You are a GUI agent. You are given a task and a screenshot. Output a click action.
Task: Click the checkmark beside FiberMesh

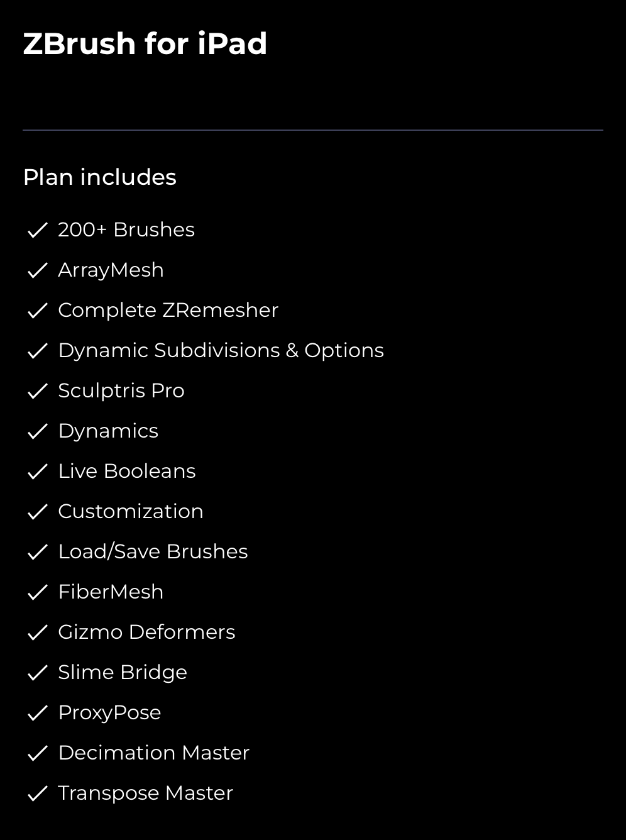pos(38,592)
